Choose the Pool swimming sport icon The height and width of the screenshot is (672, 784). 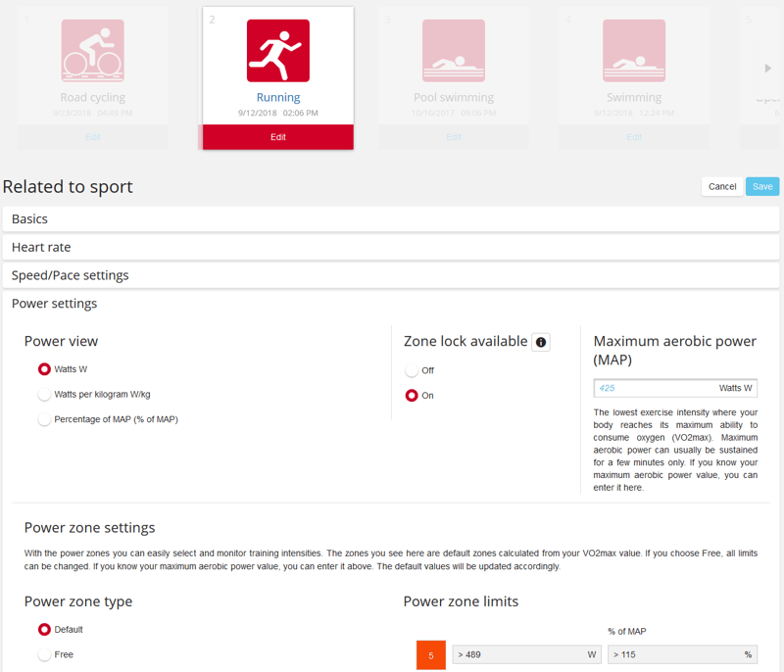pos(454,51)
